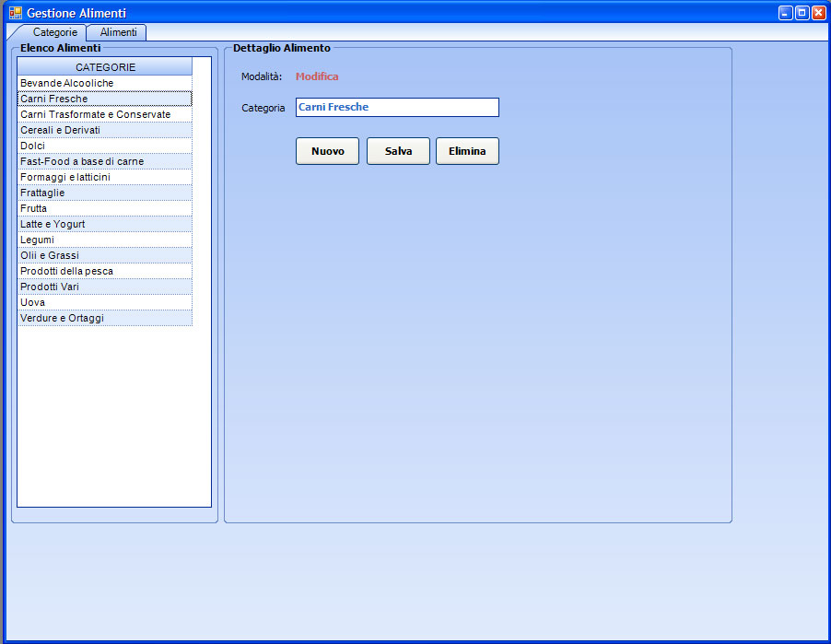Select Cereali e Derivati row
831x644 pixels.
point(104,130)
